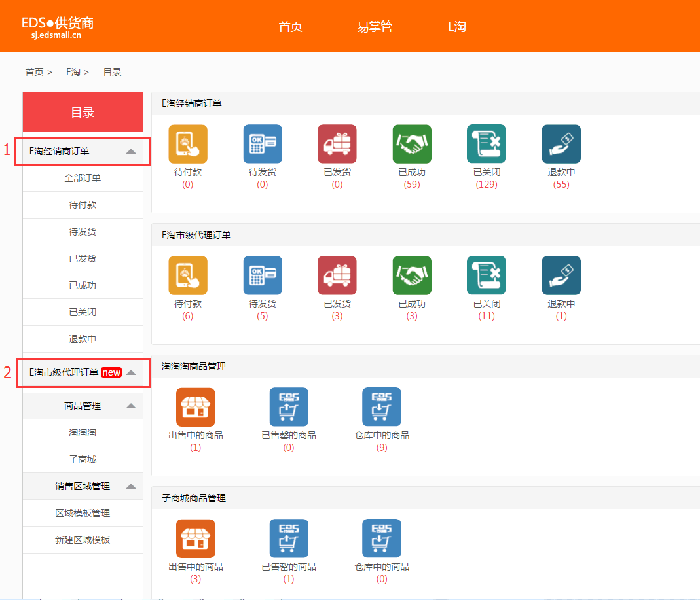This screenshot has height=600, width=700.
Task: Click the red 目录 sidebar header
Action: (x=83, y=112)
